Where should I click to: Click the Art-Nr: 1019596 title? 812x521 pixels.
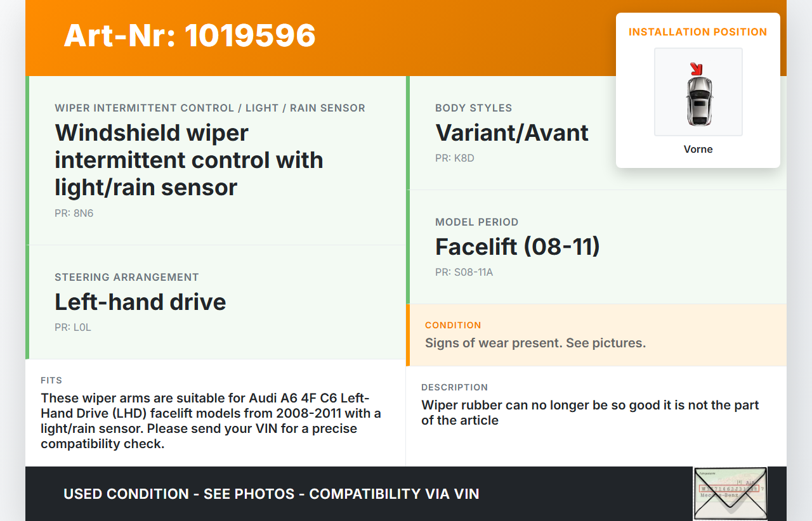coord(190,35)
